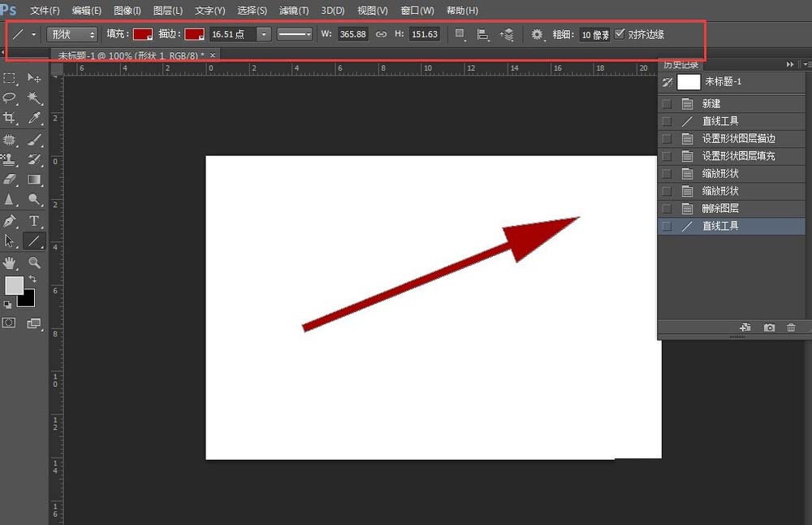Select the Brush tool
The image size is (812, 525).
click(33, 140)
